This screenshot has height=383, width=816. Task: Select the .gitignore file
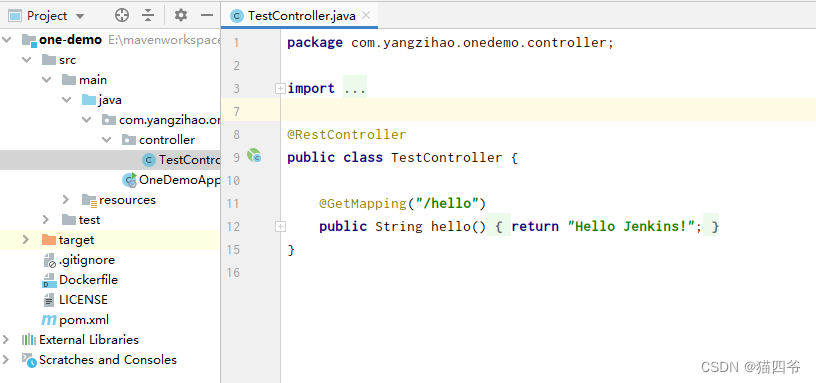pos(87,260)
